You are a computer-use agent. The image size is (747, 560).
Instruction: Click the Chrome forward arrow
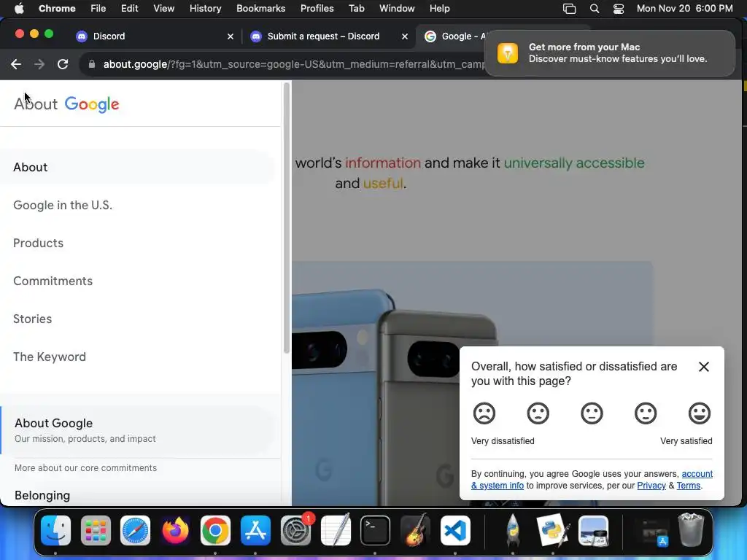point(39,64)
